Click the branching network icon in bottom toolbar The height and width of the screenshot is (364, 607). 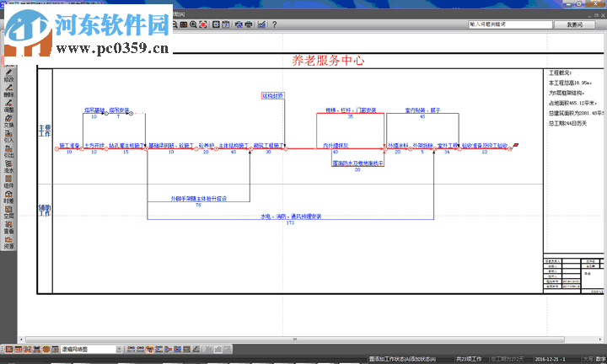click(x=149, y=349)
